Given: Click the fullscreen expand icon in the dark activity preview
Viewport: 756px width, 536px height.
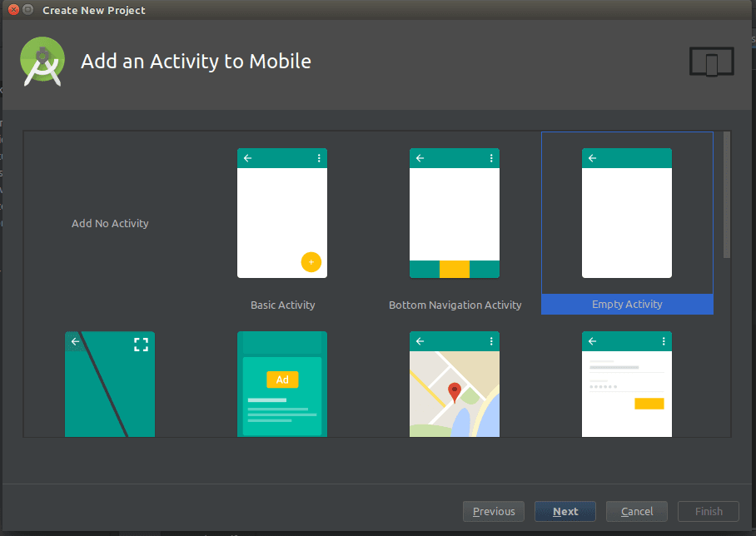Looking at the screenshot, I should (141, 342).
